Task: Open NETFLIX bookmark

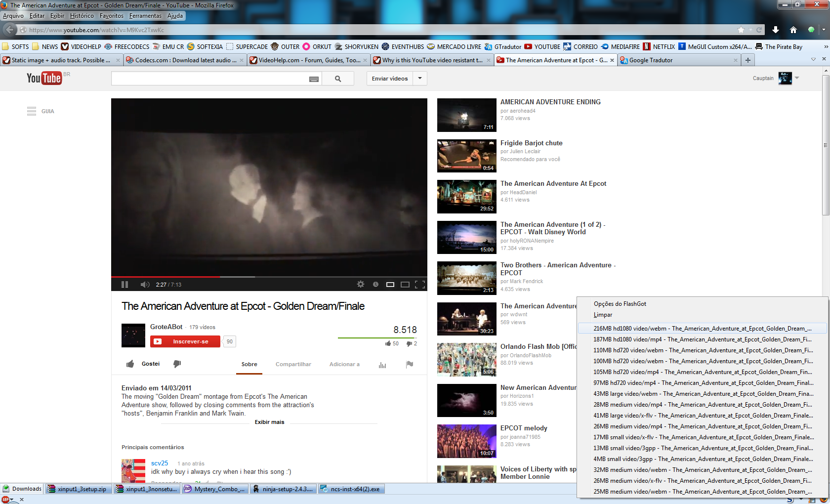Action: 659,47
